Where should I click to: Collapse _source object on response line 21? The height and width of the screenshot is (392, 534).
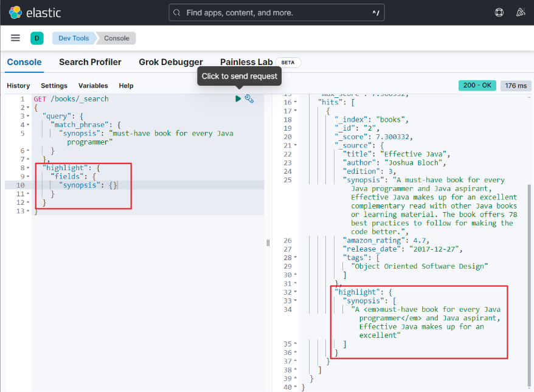click(x=295, y=145)
